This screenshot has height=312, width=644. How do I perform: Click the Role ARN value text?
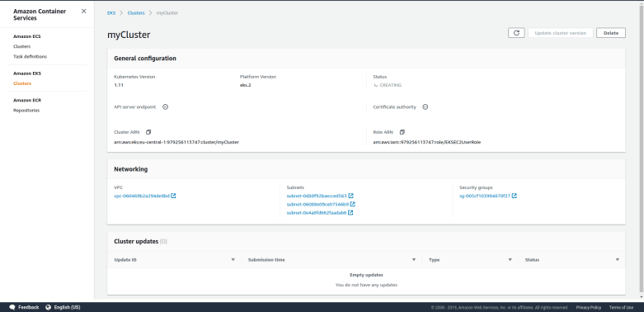pyautogui.click(x=427, y=142)
